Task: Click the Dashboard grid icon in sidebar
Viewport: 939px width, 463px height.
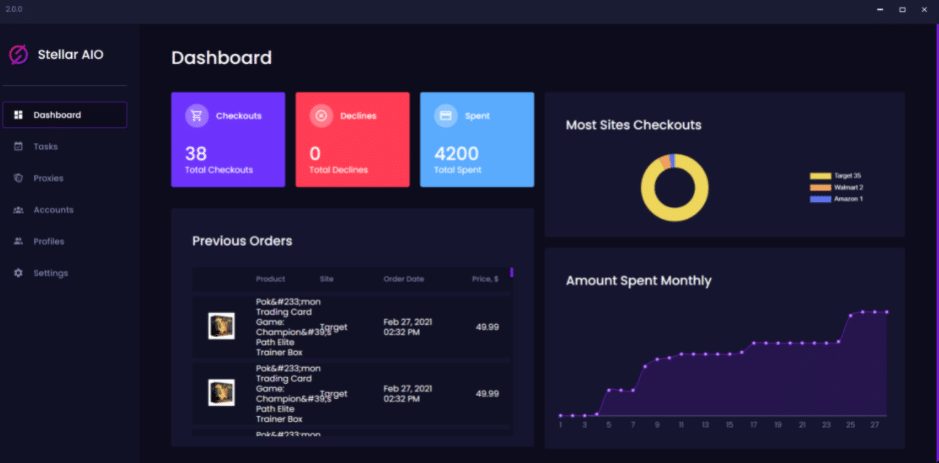Action: tap(18, 115)
